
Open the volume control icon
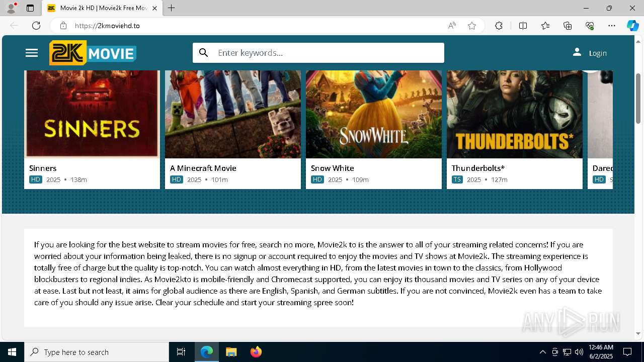pos(579,352)
